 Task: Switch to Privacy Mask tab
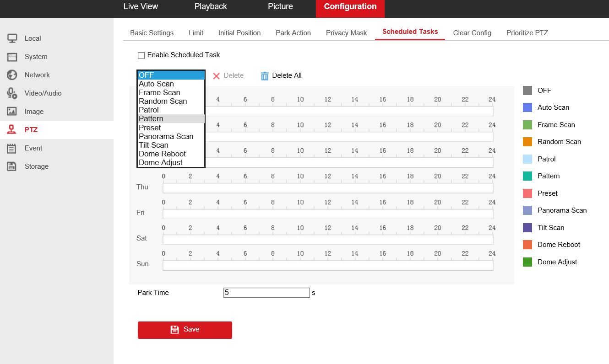347,33
